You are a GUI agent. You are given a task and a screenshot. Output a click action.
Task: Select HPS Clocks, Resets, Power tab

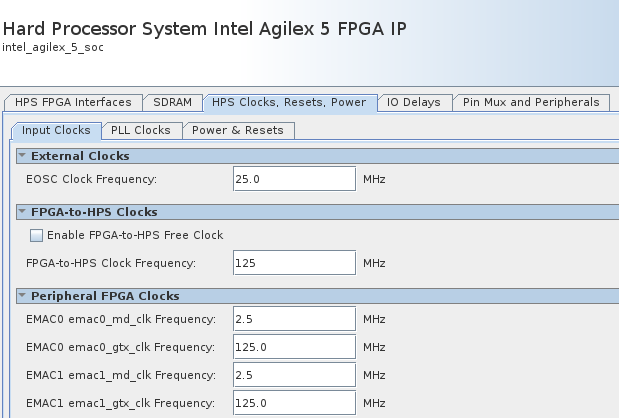click(x=289, y=102)
